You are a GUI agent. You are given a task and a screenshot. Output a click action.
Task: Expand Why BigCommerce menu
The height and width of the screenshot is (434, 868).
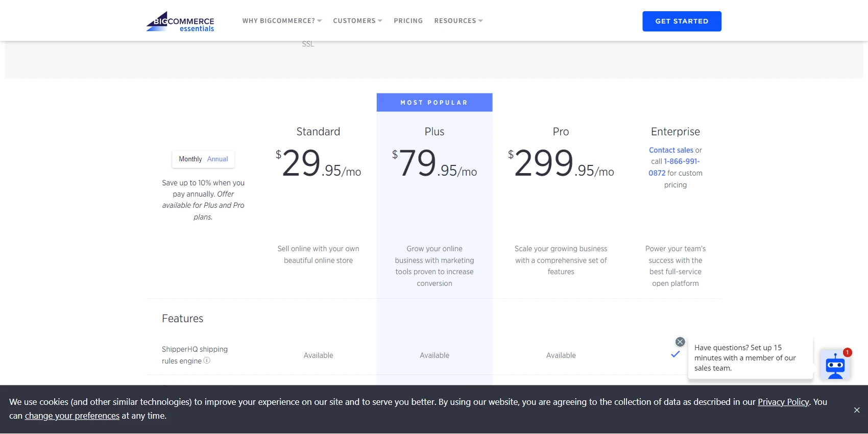pyautogui.click(x=282, y=21)
